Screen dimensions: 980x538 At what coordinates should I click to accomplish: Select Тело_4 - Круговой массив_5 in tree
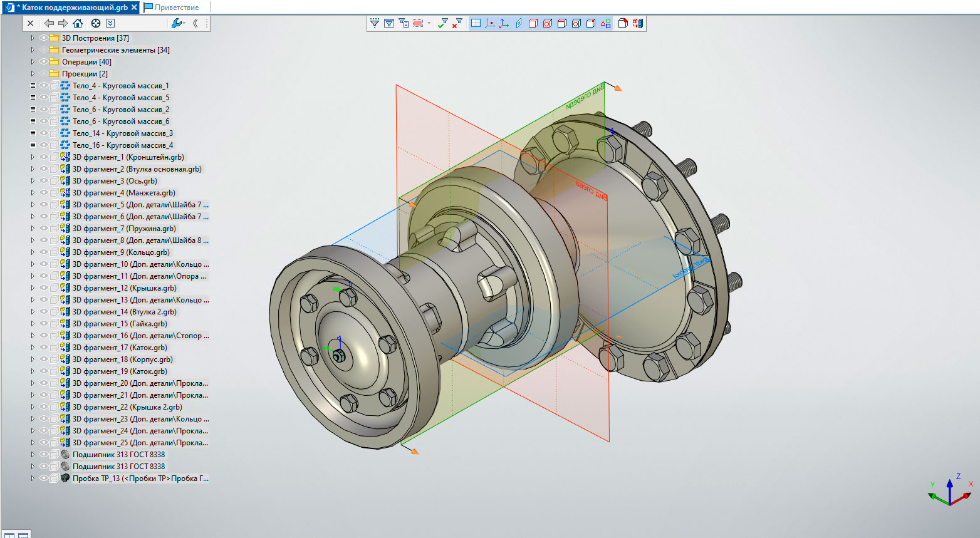(x=121, y=98)
